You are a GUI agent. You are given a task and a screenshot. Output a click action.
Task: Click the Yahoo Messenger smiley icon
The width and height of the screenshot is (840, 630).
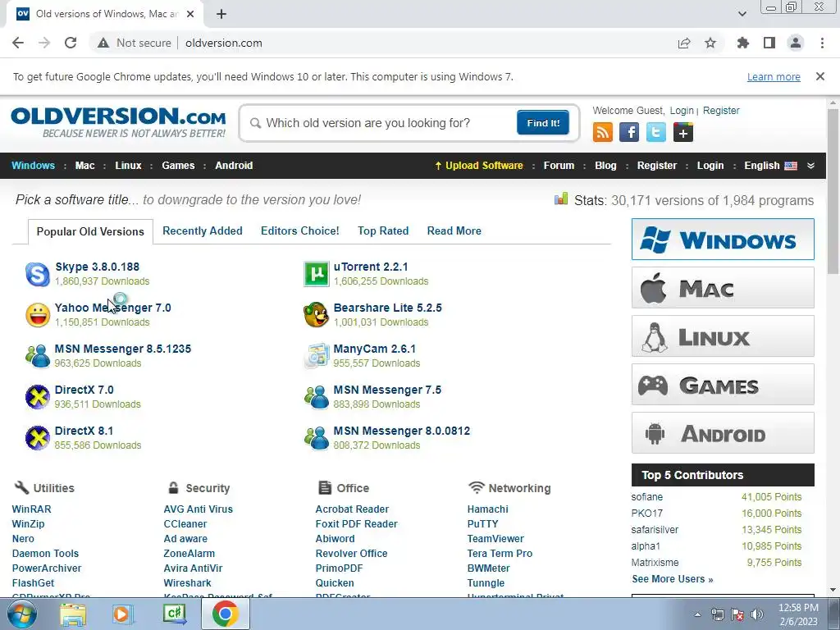pyautogui.click(x=38, y=315)
